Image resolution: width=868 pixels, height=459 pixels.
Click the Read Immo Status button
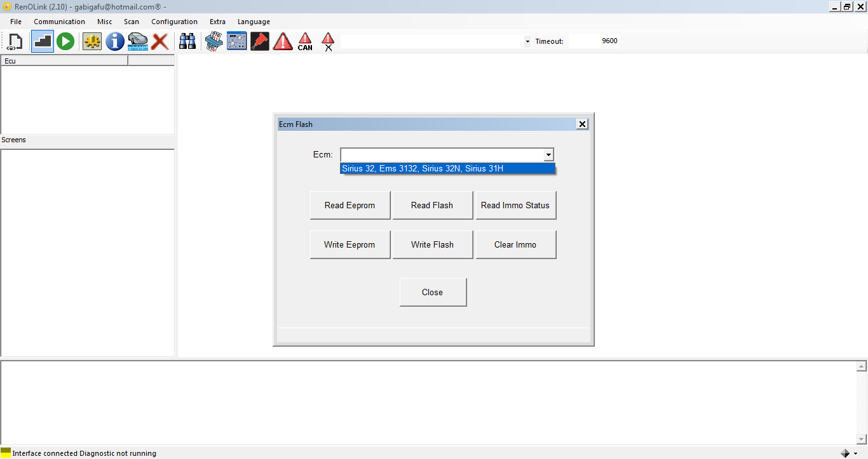pyautogui.click(x=516, y=205)
